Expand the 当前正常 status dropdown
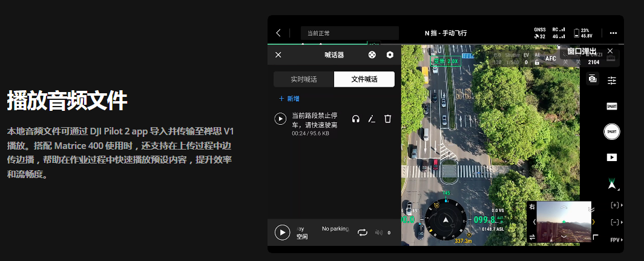This screenshot has width=644, height=261. tap(350, 33)
